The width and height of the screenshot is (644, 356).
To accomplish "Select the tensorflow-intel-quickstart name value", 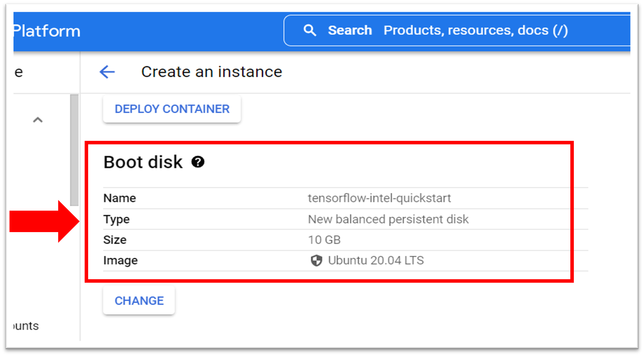I will (x=379, y=198).
